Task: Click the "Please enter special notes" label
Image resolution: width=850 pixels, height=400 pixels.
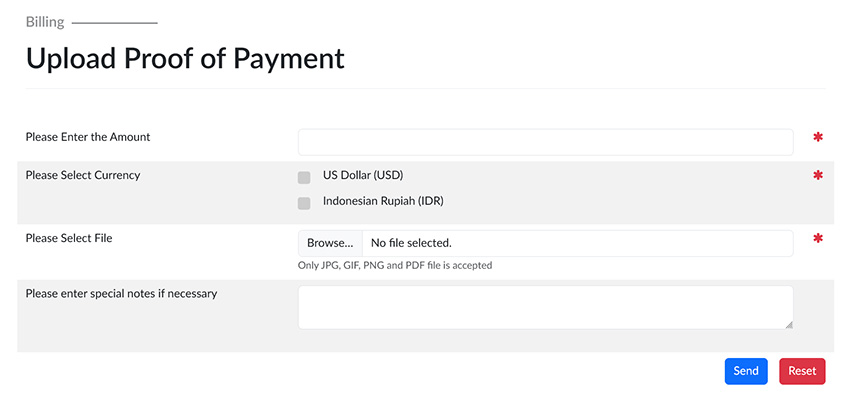Action: coord(121,294)
